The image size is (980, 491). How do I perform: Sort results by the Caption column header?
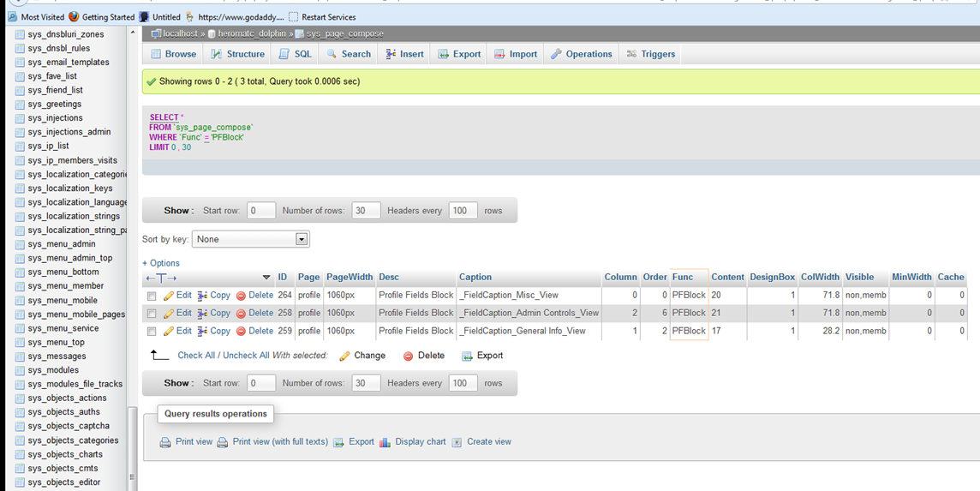click(475, 278)
